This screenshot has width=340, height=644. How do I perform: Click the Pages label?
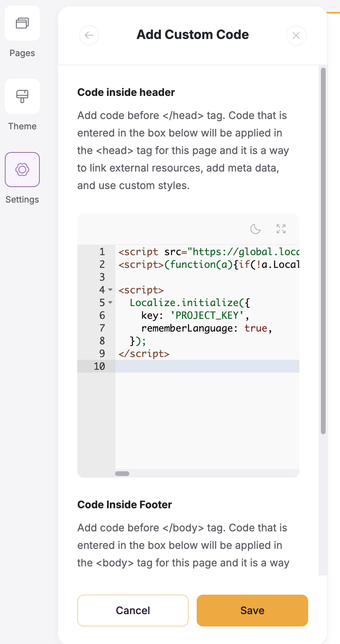22,53
